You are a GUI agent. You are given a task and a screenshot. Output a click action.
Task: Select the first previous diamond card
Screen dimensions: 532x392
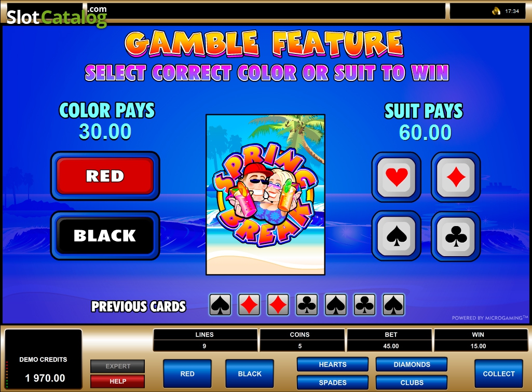click(249, 305)
